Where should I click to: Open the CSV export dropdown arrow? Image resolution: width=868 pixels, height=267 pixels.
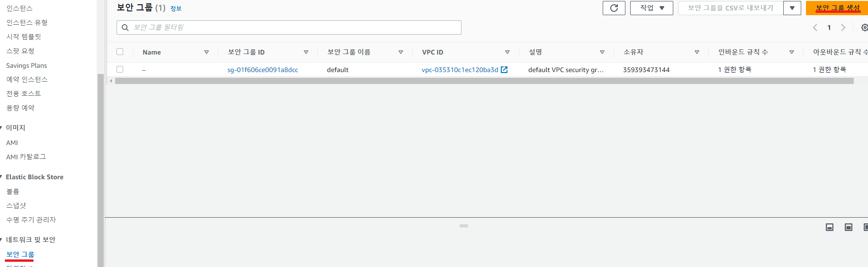tap(792, 8)
